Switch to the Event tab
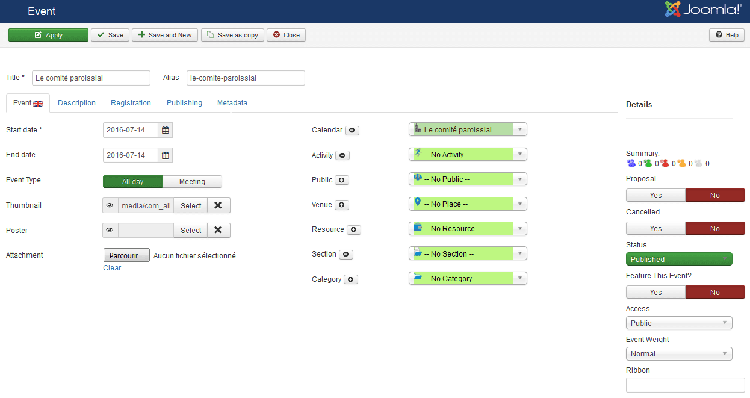Viewport: 750px width, 398px height. [28, 103]
